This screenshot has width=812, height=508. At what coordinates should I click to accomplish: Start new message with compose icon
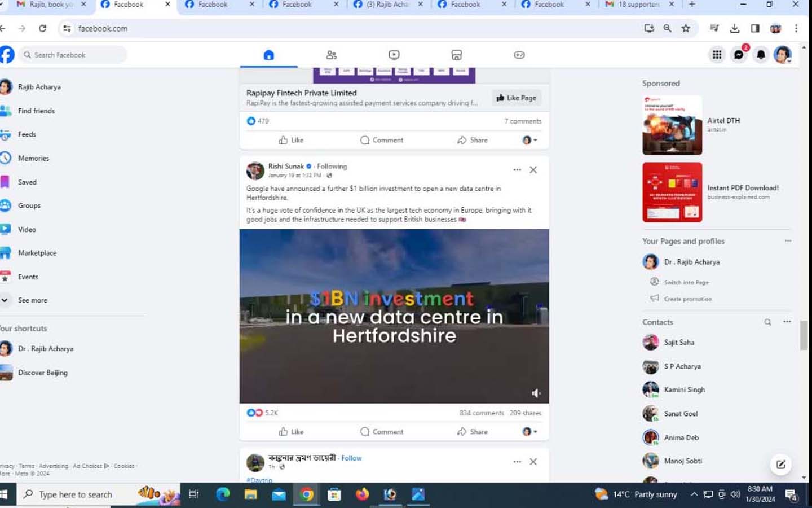781,465
